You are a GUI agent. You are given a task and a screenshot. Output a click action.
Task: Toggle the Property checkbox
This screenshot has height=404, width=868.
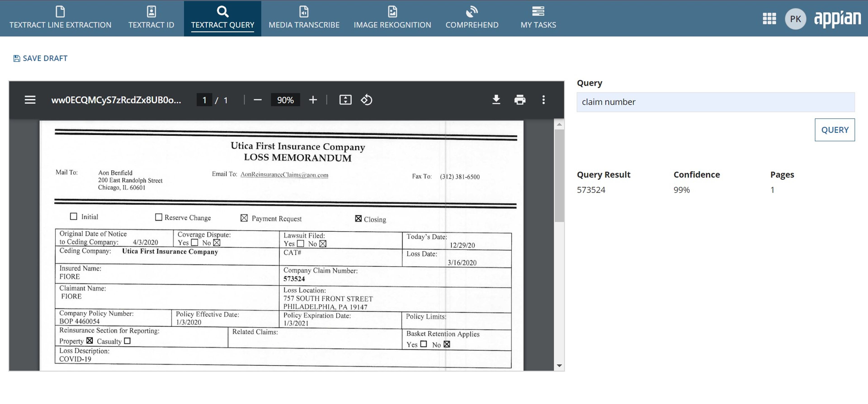tap(89, 341)
